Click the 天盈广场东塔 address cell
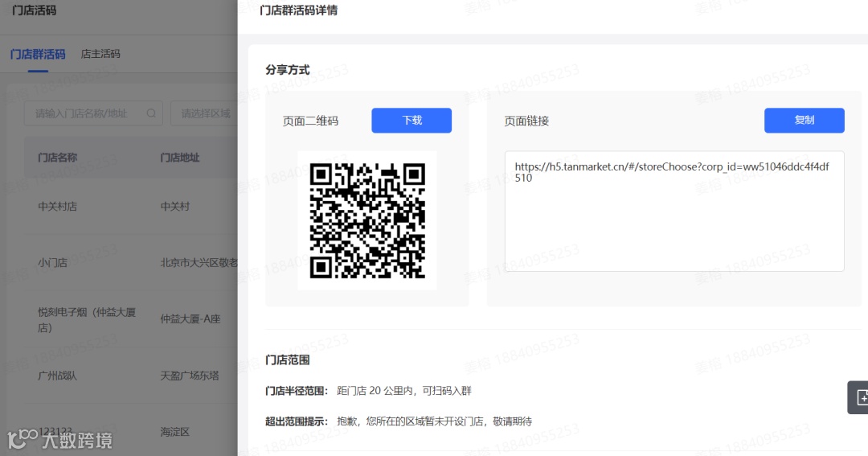Screen dimensions: 868x456 click(190, 376)
